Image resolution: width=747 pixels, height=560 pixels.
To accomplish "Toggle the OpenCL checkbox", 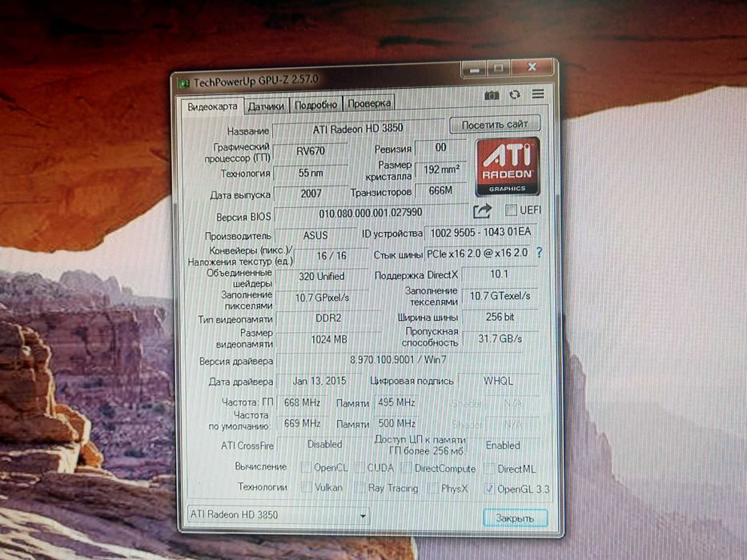I will (x=306, y=467).
